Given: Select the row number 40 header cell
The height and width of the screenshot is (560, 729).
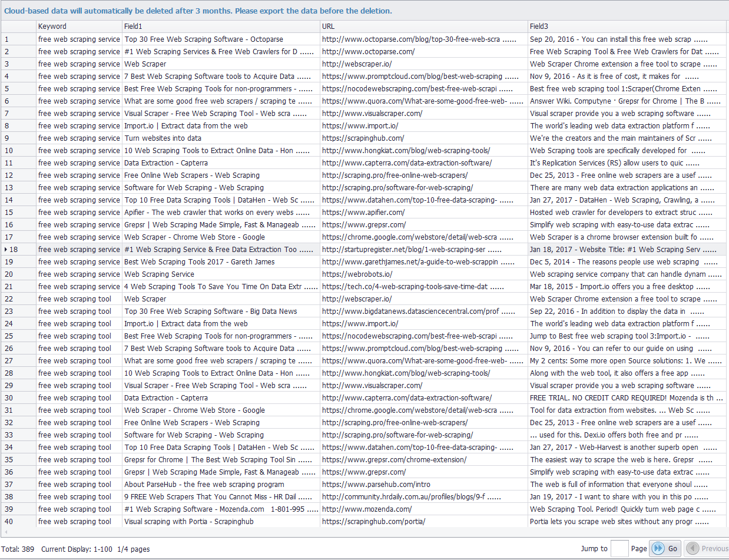Looking at the screenshot, I should (18, 522).
